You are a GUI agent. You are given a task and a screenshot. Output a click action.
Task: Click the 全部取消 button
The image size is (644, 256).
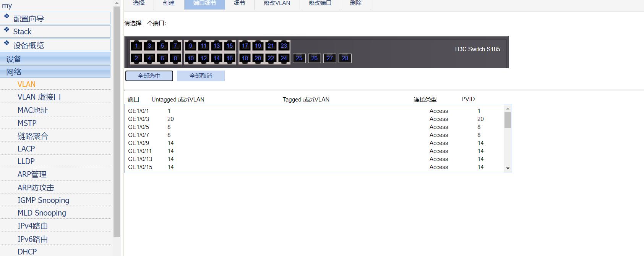(x=201, y=76)
